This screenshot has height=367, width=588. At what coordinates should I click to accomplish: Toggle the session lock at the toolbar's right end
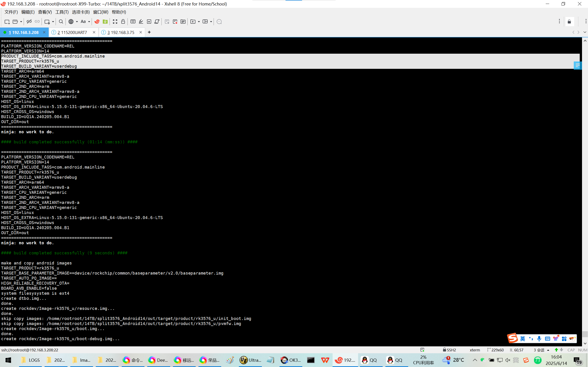pyautogui.click(x=569, y=22)
